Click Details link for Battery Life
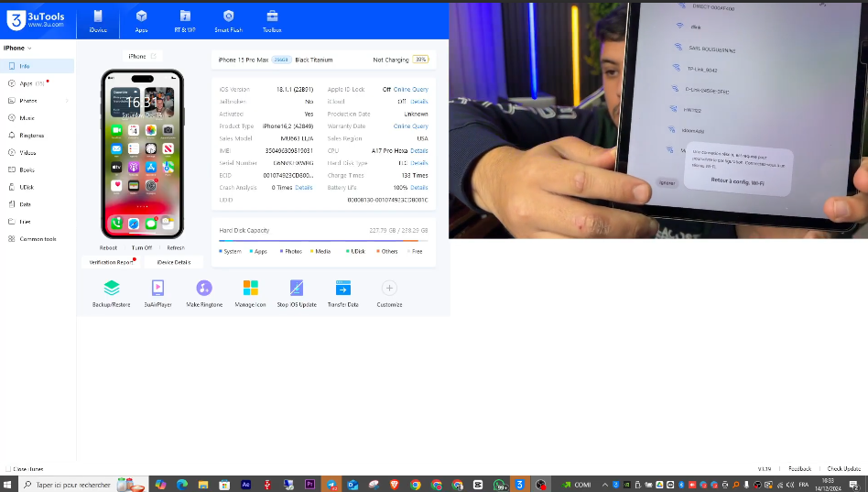The height and width of the screenshot is (492, 868). [x=419, y=187]
